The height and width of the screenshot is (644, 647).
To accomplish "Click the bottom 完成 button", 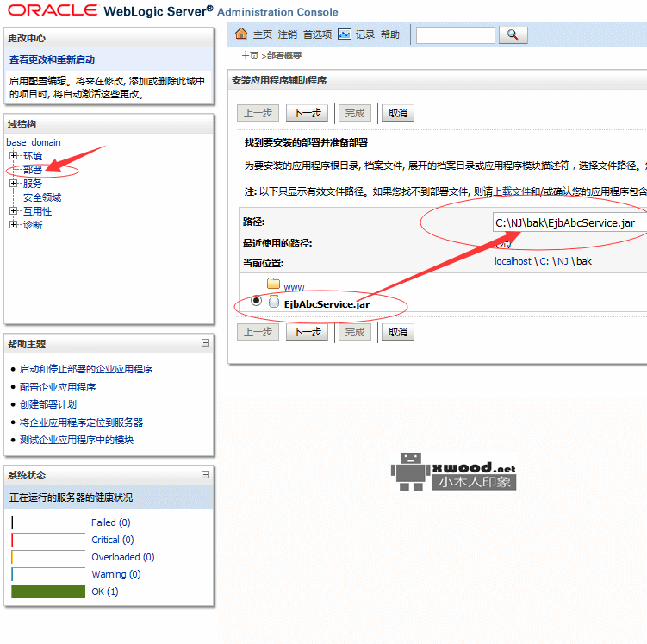I will [355, 332].
